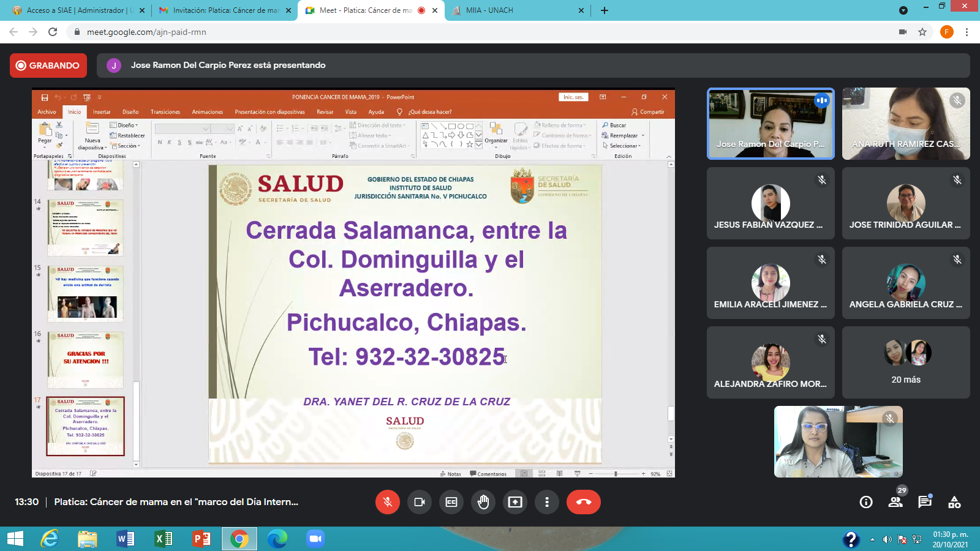Open Windows Start menu
This screenshot has width=980, height=551.
coord(15,539)
